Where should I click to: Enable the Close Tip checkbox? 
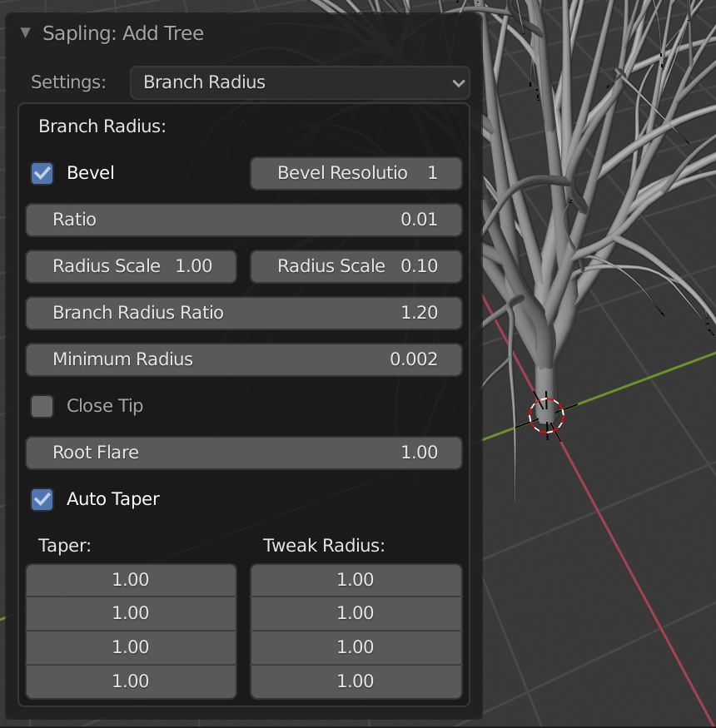[x=42, y=406]
